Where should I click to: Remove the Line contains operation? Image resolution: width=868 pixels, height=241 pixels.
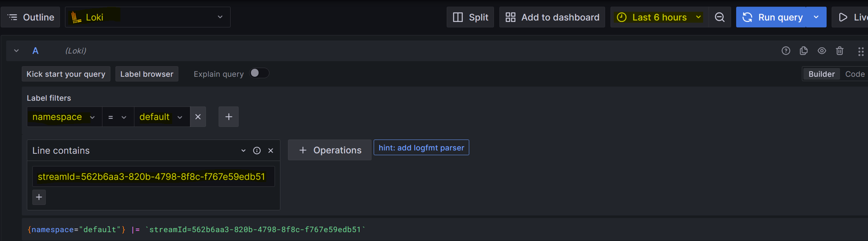[271, 150]
